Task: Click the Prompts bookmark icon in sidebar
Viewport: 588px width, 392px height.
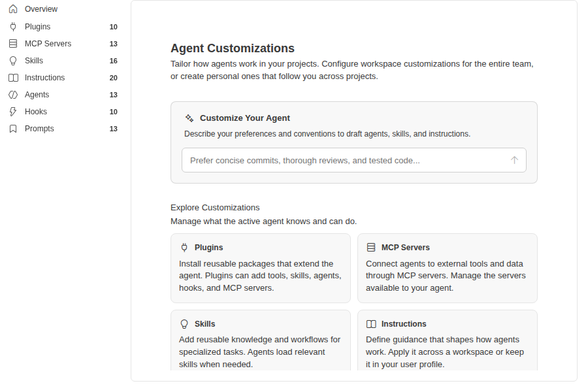Action: pyautogui.click(x=13, y=129)
